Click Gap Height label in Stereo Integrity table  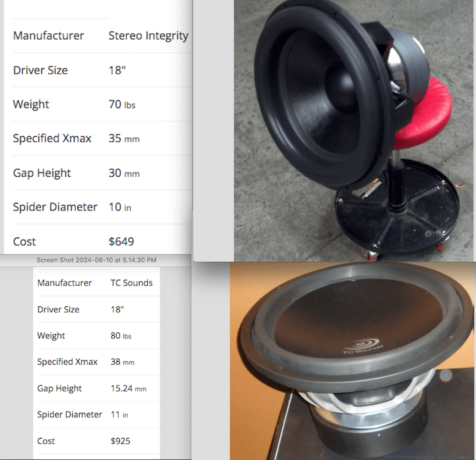[x=42, y=173]
